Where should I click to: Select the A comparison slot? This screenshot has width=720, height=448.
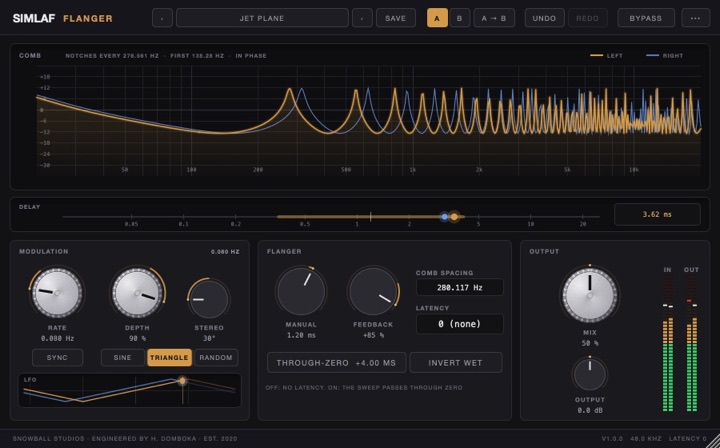437,18
